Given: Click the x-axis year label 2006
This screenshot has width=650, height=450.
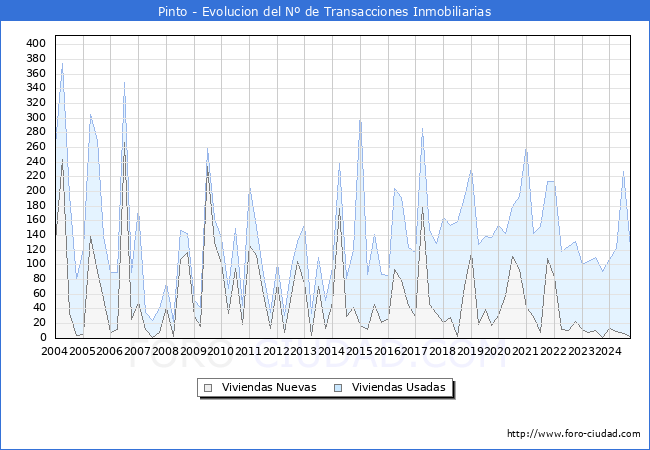Looking at the screenshot, I should tap(109, 351).
